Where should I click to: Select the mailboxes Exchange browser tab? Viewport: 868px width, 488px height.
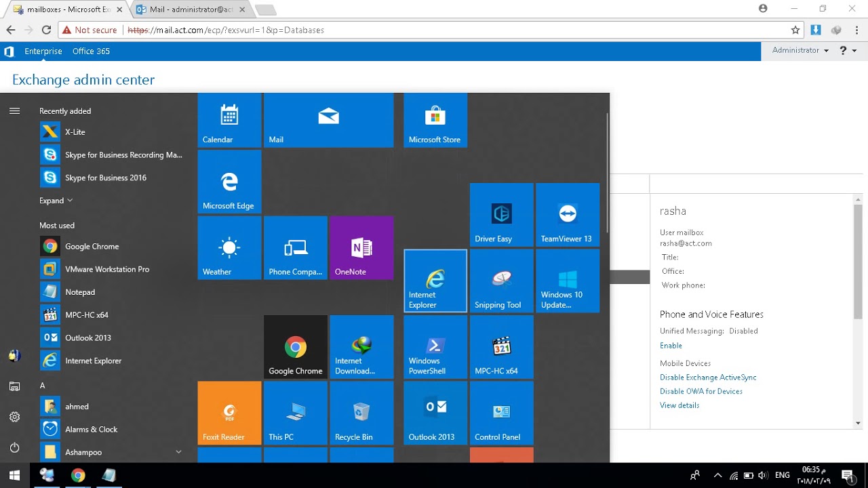tap(65, 9)
